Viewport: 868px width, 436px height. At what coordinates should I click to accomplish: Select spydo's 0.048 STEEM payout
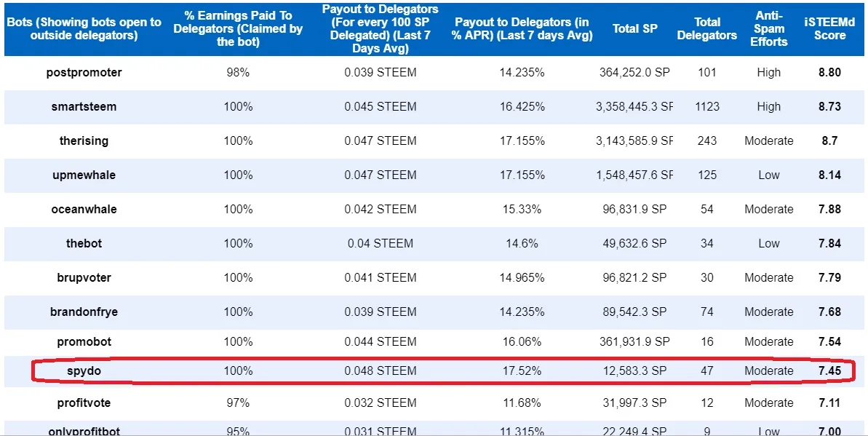(x=381, y=371)
